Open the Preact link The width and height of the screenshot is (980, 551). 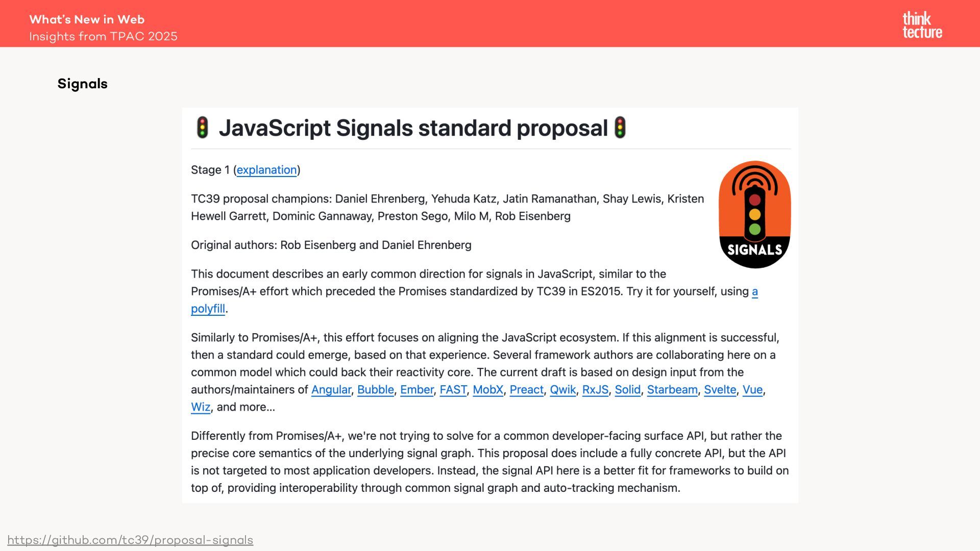pos(526,390)
